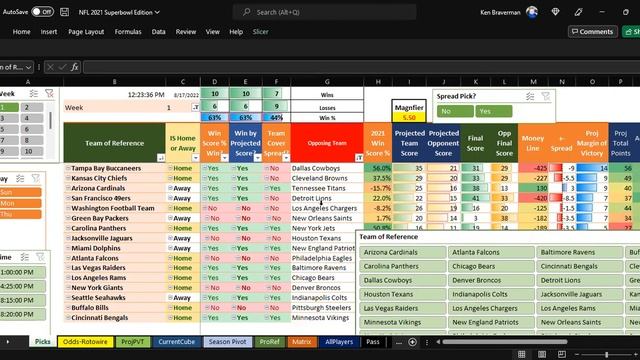Click the sheet tab scroll arrow
The height and width of the screenshot is (360, 640).
pos(8,342)
